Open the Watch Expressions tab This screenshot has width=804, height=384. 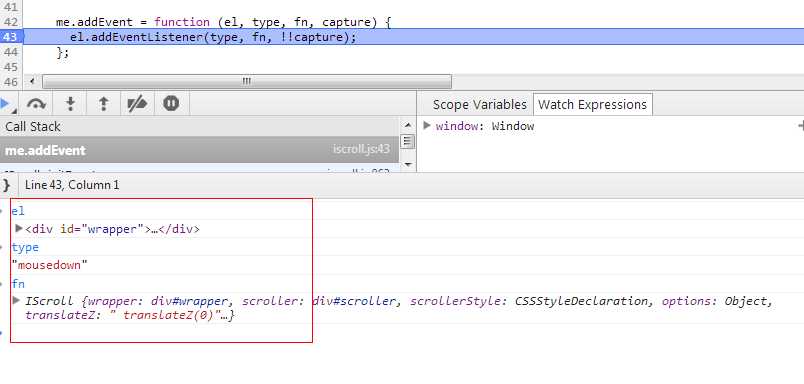(x=592, y=105)
